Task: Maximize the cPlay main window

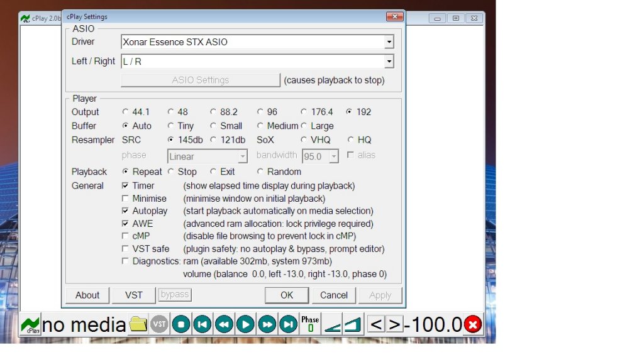Action: 455,18
